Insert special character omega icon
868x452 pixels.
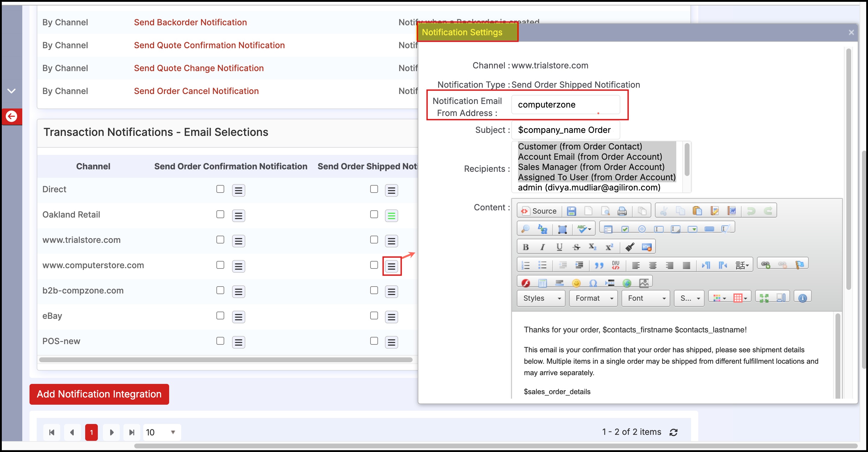pos(593,283)
